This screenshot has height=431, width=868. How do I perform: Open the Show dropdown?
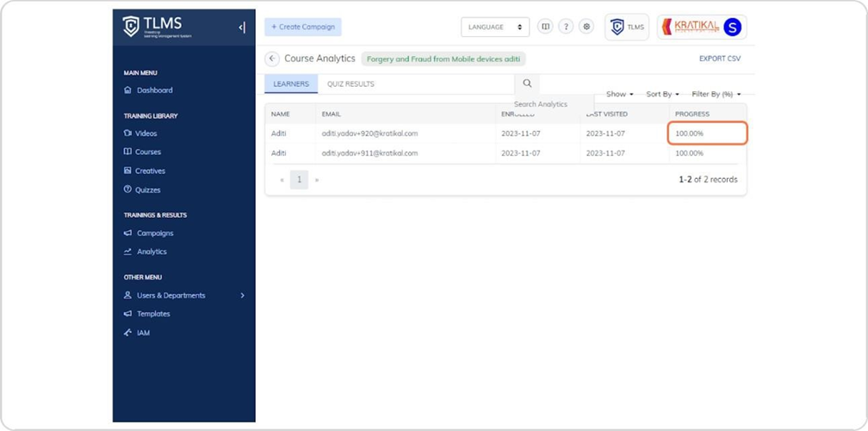(619, 94)
